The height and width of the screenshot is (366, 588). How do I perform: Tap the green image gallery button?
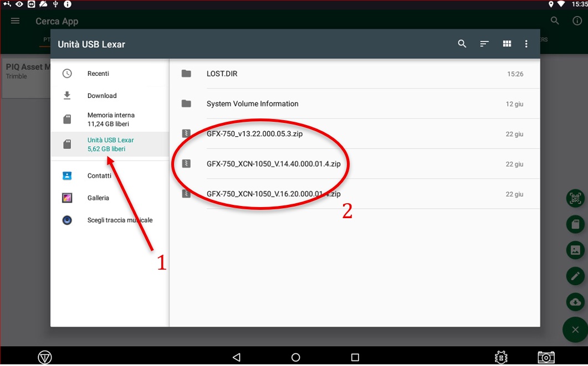tap(575, 250)
